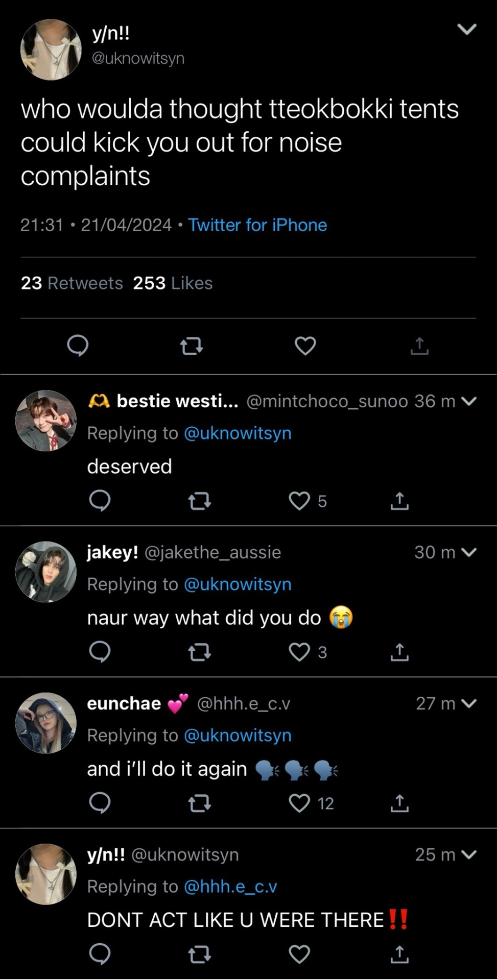View the 23 Retweets list
The height and width of the screenshot is (980, 497).
[72, 283]
